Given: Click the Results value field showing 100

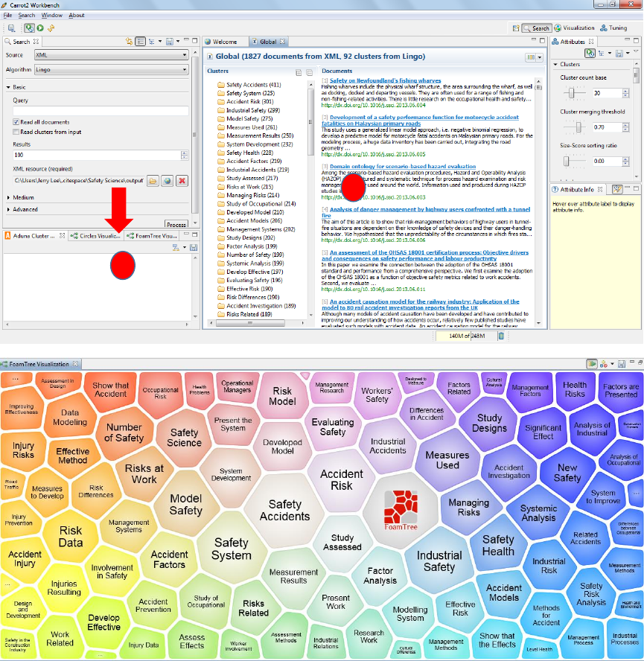Looking at the screenshot, I should pyautogui.click(x=97, y=155).
